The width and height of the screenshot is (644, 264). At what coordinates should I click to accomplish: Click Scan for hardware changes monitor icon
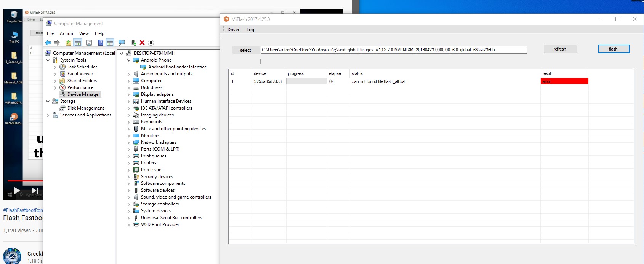pyautogui.click(x=122, y=43)
